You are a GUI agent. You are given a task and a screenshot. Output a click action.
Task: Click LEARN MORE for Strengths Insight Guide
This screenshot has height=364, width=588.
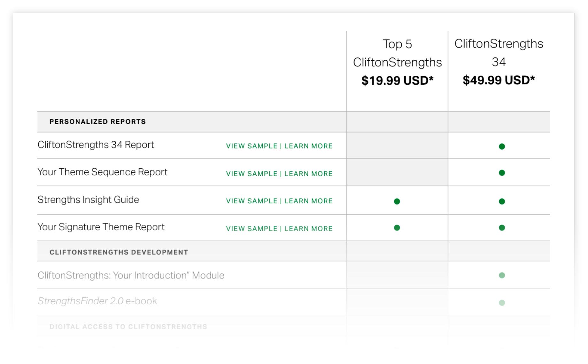click(308, 201)
